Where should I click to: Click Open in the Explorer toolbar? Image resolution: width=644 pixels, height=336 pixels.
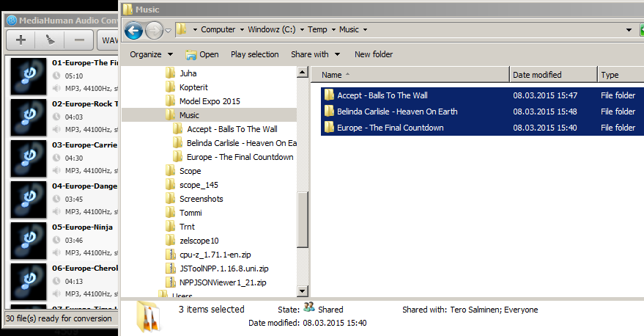point(202,54)
